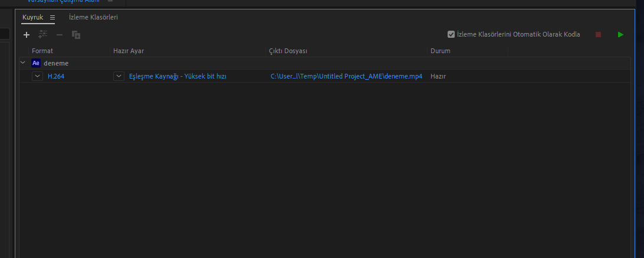
Task: Click the After Effects icon beside deneme
Action: (36, 63)
